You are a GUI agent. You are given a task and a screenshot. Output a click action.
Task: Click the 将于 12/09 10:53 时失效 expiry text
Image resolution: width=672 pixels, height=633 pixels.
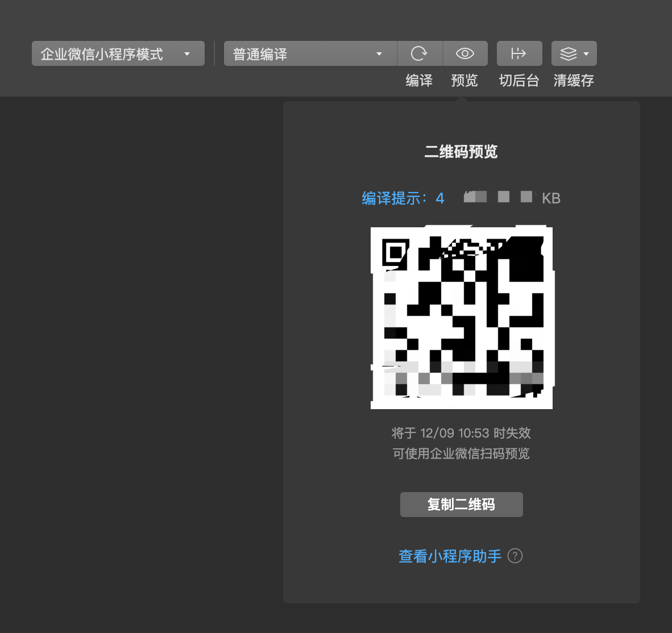point(461,433)
